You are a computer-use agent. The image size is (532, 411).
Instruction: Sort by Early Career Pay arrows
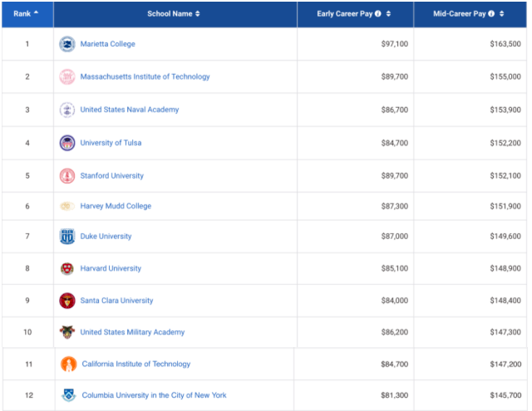tap(388, 13)
